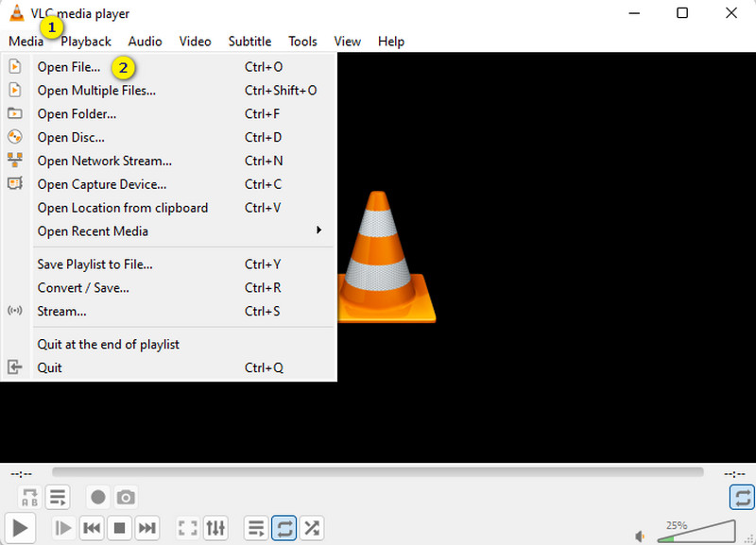The image size is (756, 545).
Task: Jump back to the previous media item
Action: point(91,528)
